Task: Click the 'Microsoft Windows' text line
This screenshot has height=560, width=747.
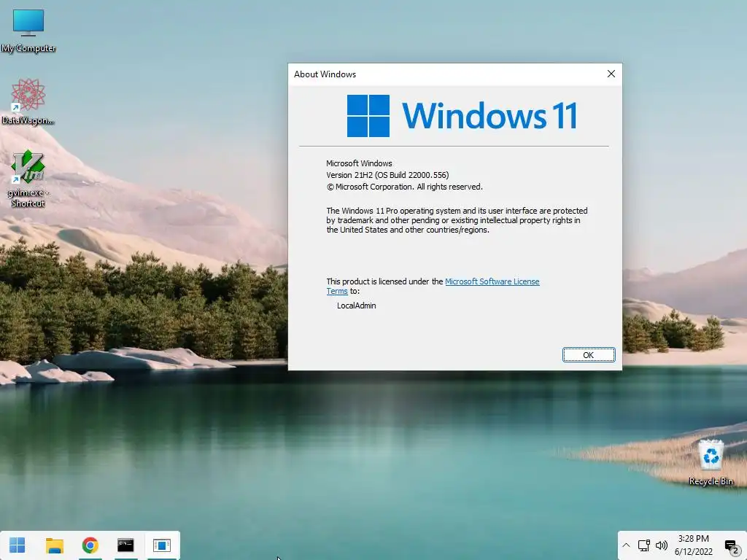Action: coord(359,163)
